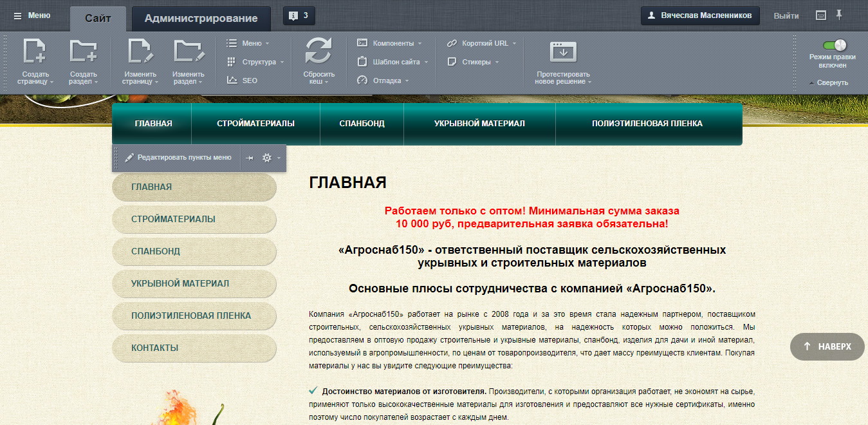Viewport: 868px width, 425px height.
Task: Expand the Создать раздел dropdown arrow
Action: click(x=96, y=82)
